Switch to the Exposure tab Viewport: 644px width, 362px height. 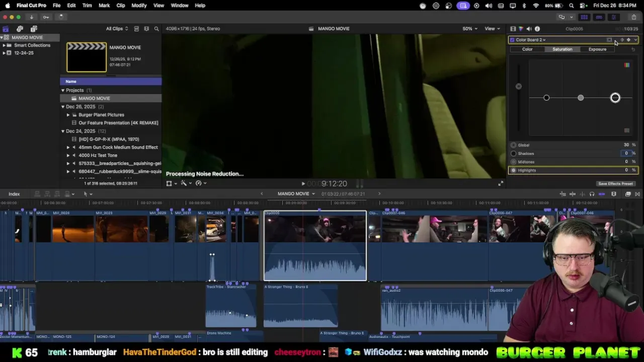pyautogui.click(x=598, y=49)
